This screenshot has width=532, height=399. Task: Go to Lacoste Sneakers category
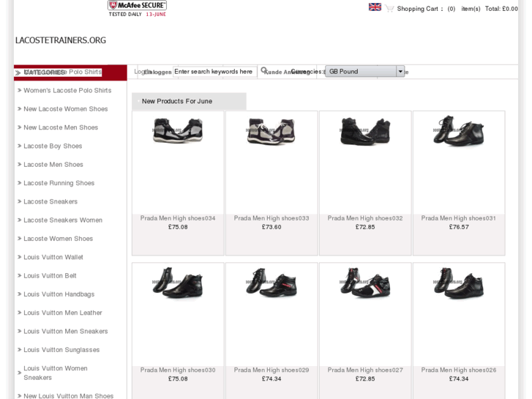tap(50, 201)
